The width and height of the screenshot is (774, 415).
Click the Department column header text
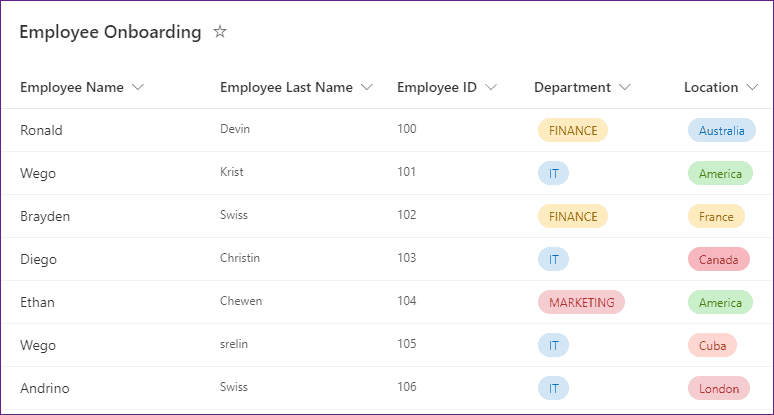click(572, 88)
